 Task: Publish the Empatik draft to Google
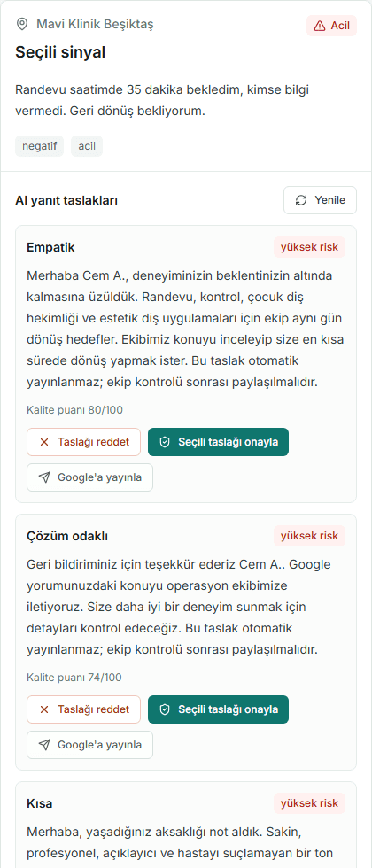coord(89,477)
